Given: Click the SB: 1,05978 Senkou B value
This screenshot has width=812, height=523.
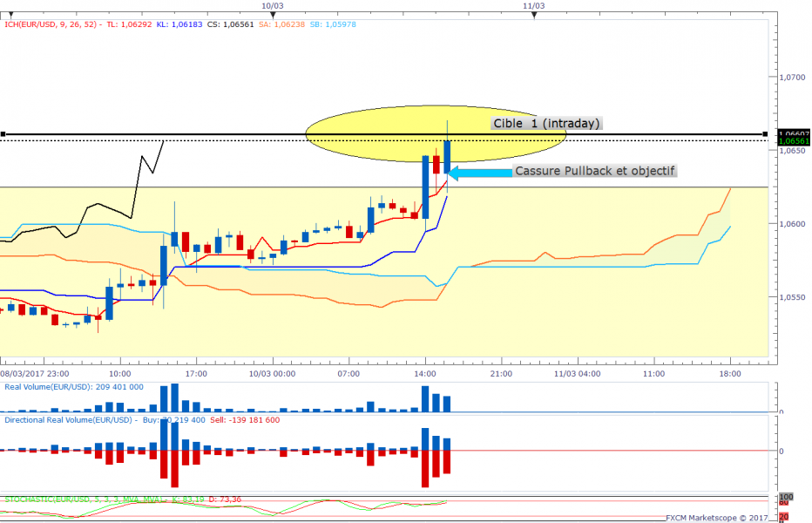Looking at the screenshot, I should 333,24.
